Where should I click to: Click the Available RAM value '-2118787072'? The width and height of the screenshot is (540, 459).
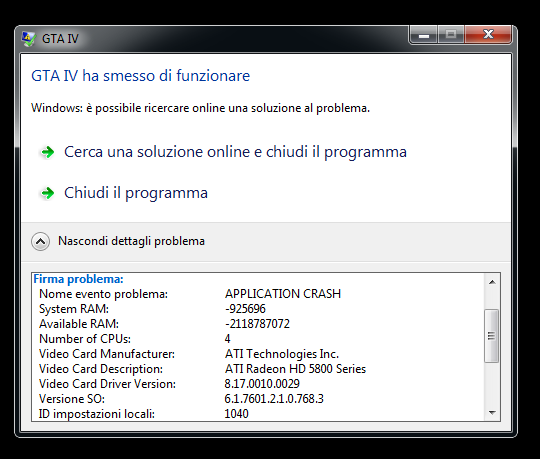pyautogui.click(x=257, y=324)
